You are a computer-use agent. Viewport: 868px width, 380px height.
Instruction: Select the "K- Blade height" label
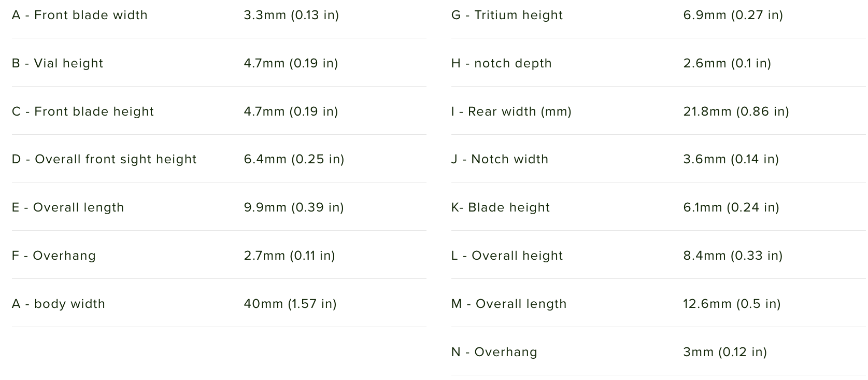coord(500,207)
